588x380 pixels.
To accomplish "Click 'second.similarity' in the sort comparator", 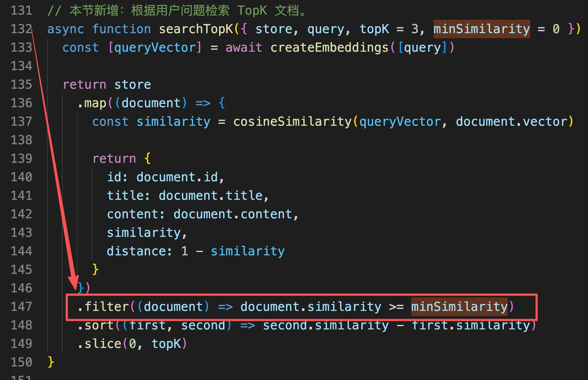I will [x=326, y=325].
